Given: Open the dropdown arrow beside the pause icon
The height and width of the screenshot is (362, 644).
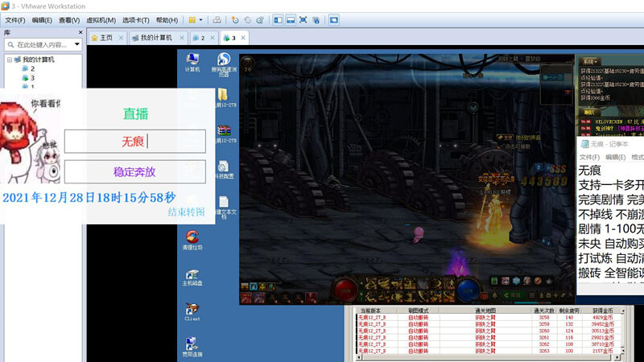Looking at the screenshot, I should 200,19.
